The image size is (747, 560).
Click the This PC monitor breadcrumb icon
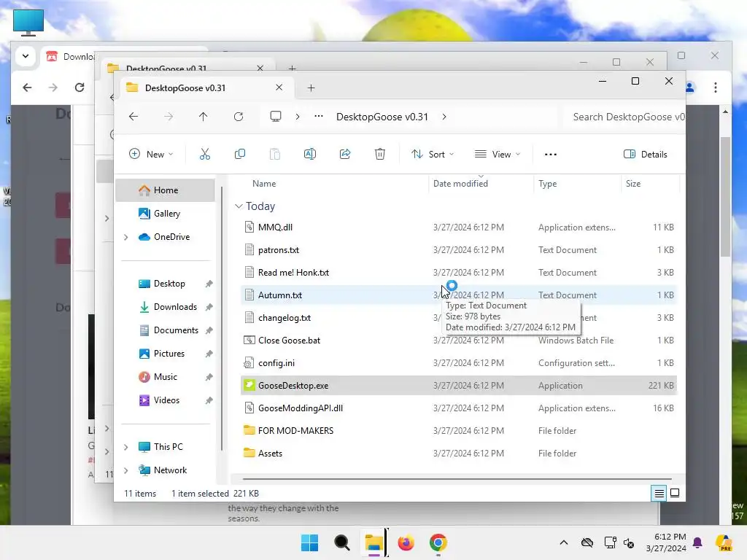(x=276, y=117)
